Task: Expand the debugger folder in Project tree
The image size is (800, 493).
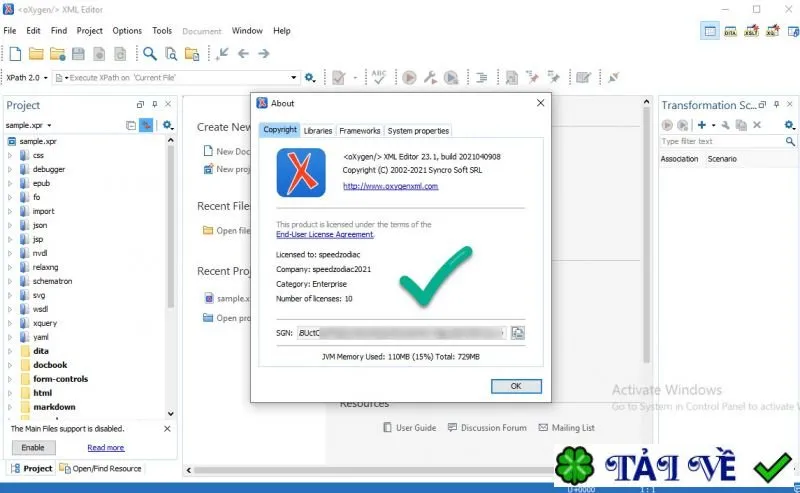Action: click(x=10, y=169)
